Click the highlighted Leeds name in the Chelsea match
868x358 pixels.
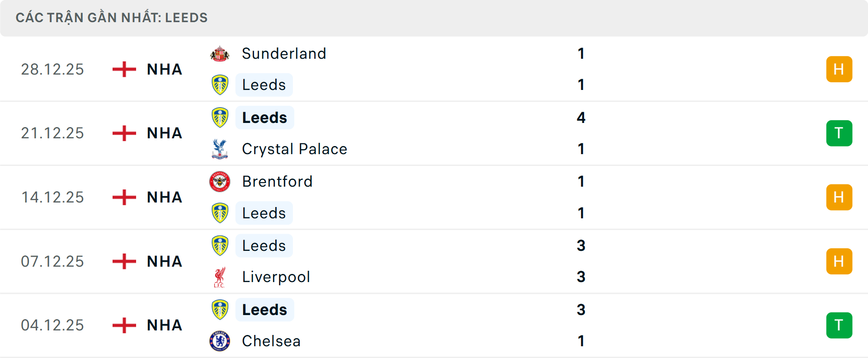pos(264,310)
